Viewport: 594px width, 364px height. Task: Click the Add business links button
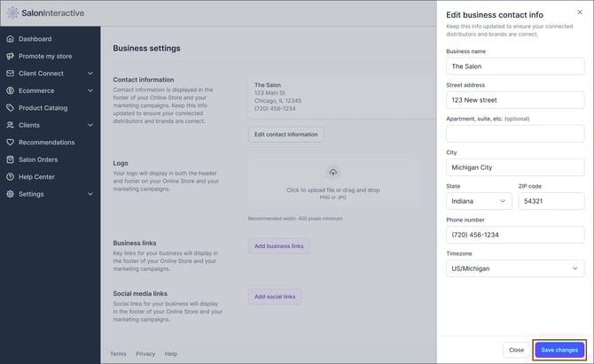pos(278,246)
